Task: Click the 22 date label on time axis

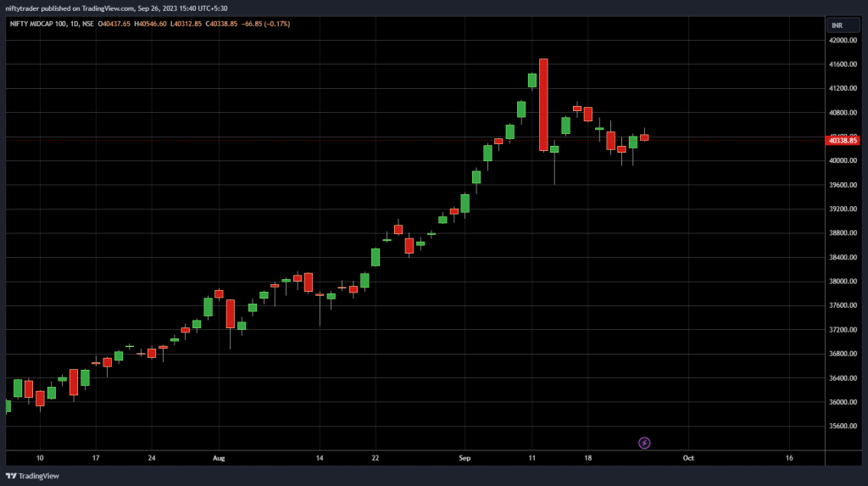Action: point(376,458)
